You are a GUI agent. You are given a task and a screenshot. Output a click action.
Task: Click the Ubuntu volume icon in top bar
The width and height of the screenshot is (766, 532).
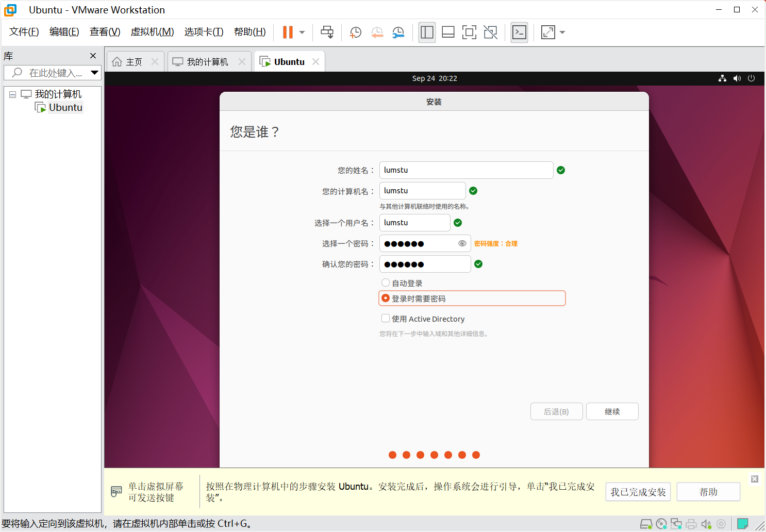tap(737, 78)
